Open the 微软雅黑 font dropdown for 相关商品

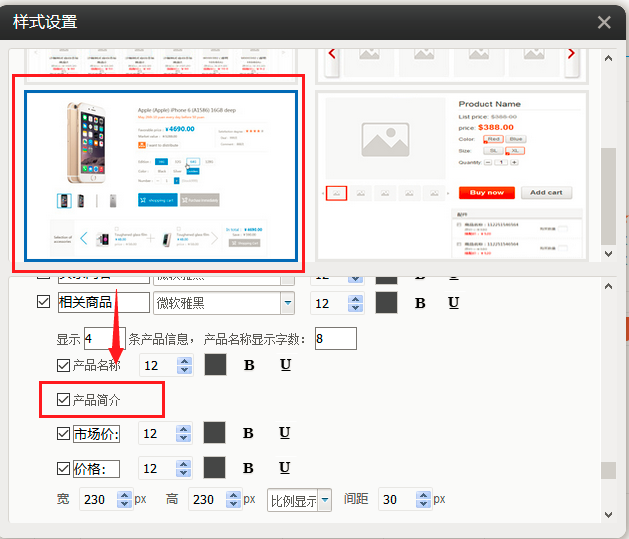288,302
